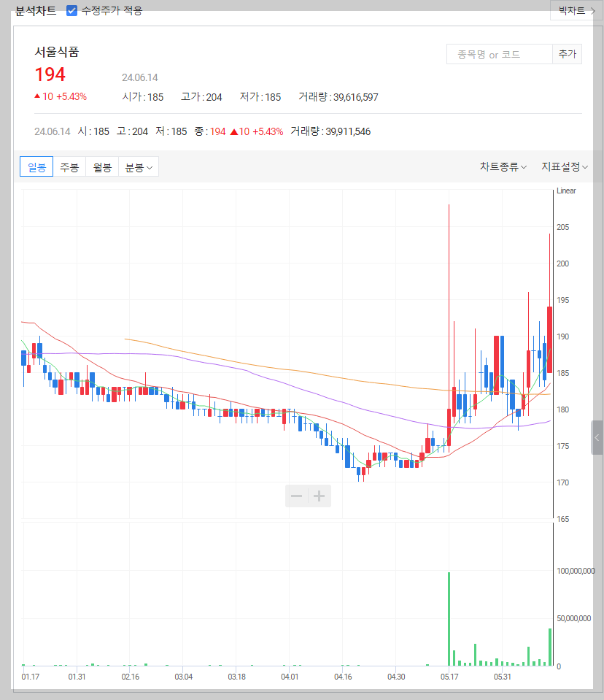The width and height of the screenshot is (604, 700).
Task: Expand the collapsed right side panel arrow
Action: click(x=597, y=437)
